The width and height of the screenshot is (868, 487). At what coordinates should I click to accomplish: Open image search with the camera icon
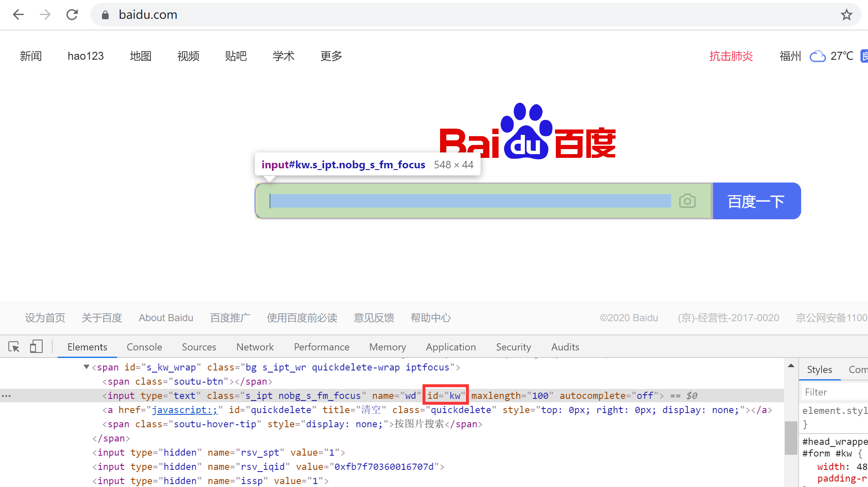(687, 201)
